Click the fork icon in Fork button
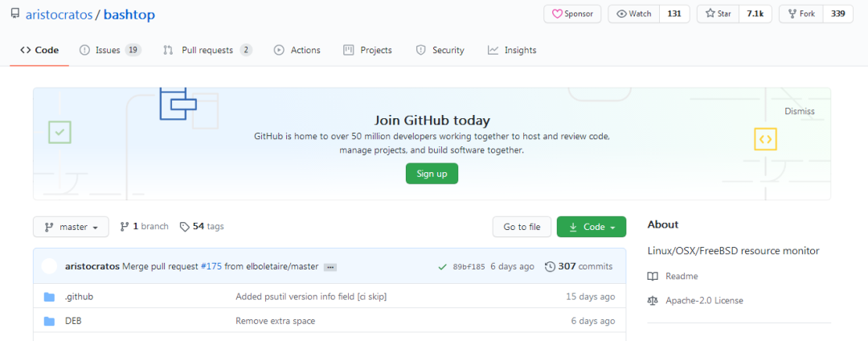Screen dimensions: 868x341 [x=792, y=14]
